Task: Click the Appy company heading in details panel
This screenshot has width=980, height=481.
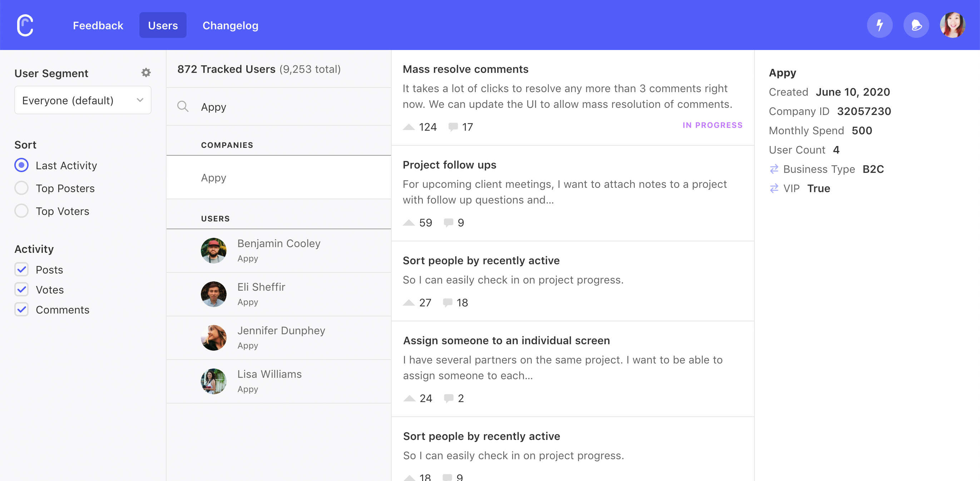Action: point(782,72)
